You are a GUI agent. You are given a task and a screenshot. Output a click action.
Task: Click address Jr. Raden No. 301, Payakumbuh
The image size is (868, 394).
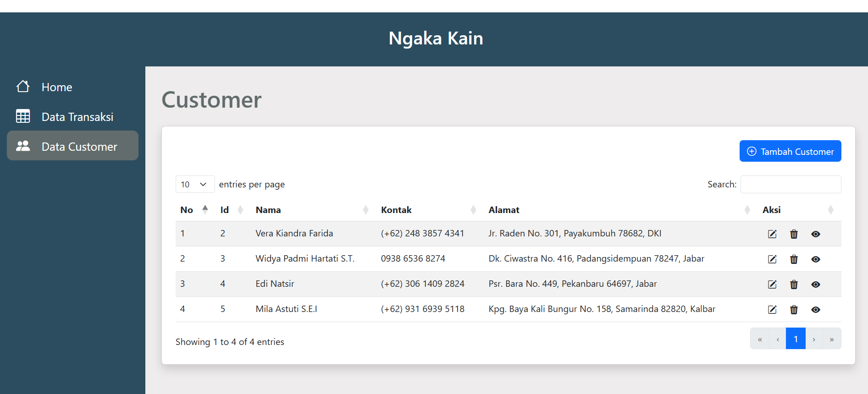[575, 234]
